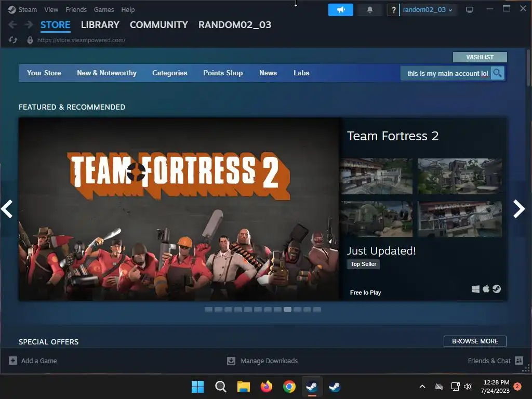View bottom-left TF2 screenshot thumbnail
Screen dimensions: 532x399
point(377,219)
